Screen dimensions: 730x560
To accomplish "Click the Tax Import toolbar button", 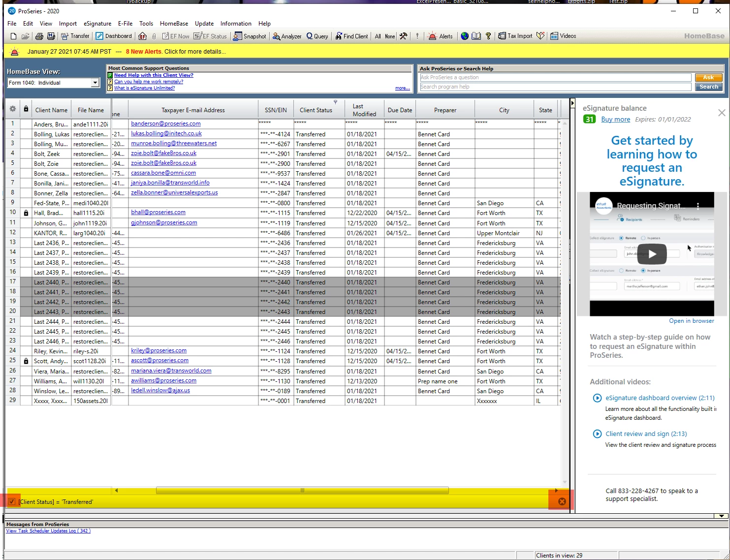I will (x=515, y=36).
